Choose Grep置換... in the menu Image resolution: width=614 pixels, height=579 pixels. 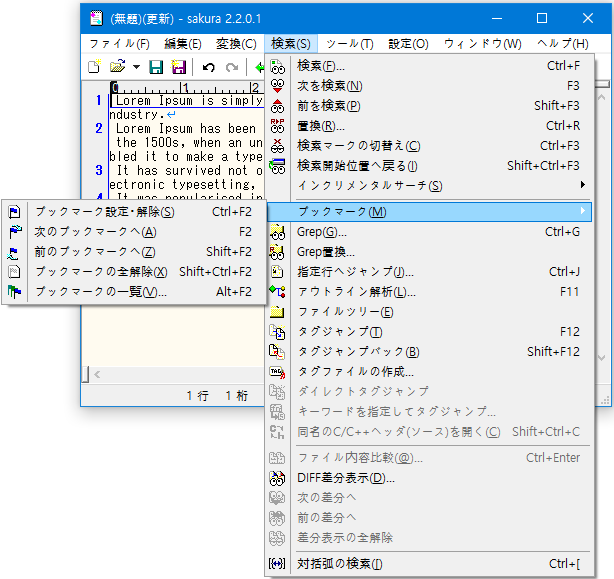pyautogui.click(x=430, y=252)
